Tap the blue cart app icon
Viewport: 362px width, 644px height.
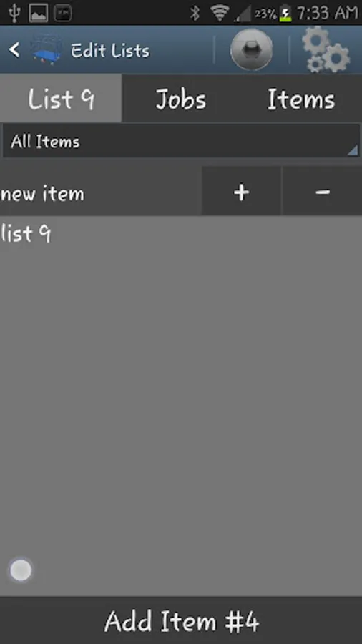coord(46,50)
